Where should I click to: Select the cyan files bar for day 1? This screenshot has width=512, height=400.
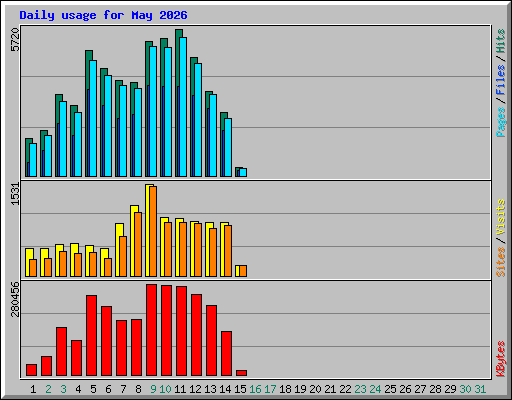click(33, 160)
